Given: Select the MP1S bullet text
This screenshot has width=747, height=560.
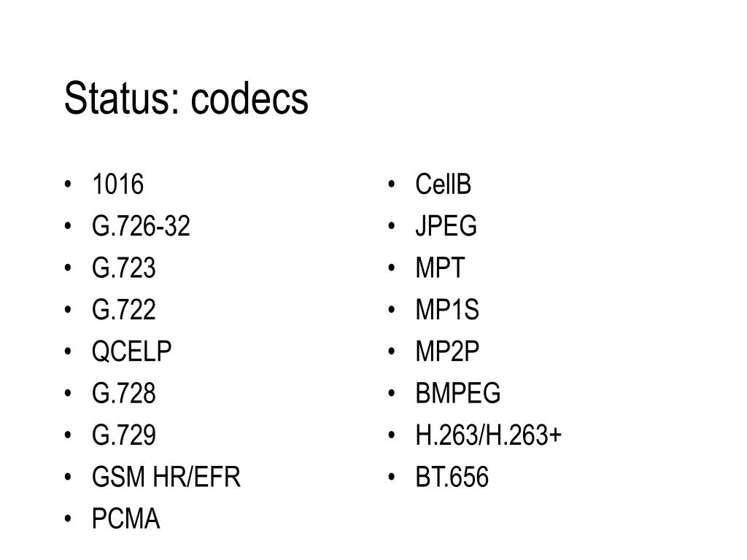Looking at the screenshot, I should tap(447, 309).
